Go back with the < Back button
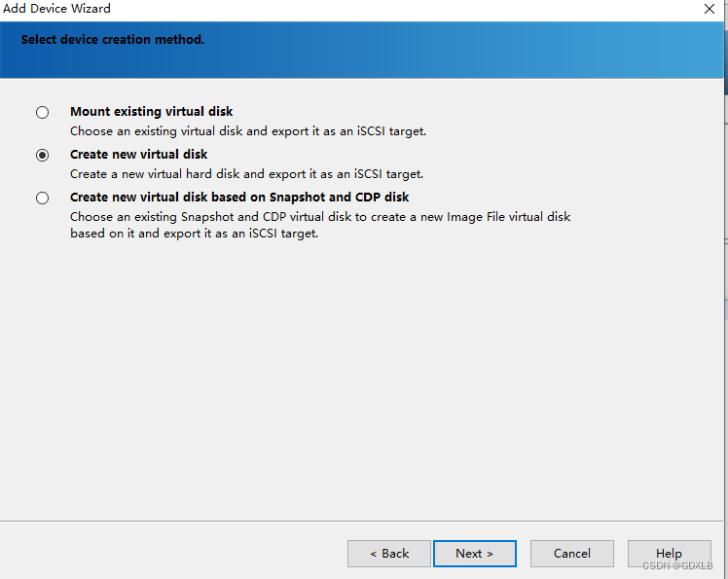Screen dimensions: 728x579 (x=389, y=554)
